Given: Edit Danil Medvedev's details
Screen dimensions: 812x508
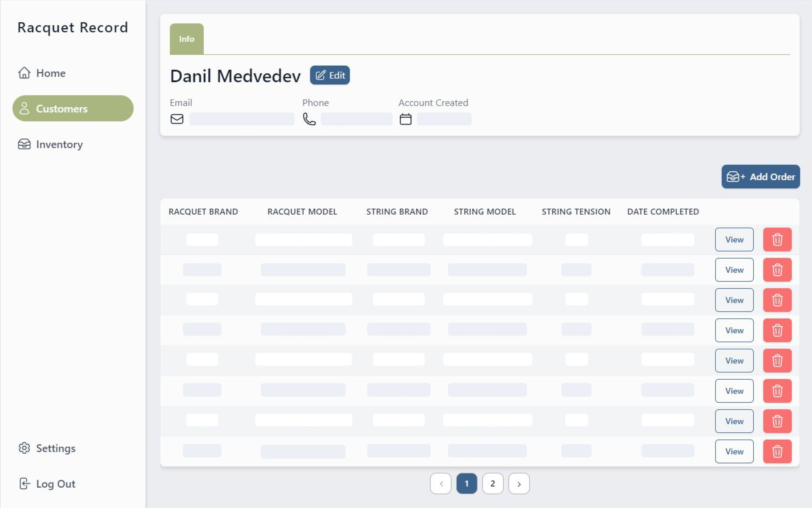Looking at the screenshot, I should [x=330, y=75].
